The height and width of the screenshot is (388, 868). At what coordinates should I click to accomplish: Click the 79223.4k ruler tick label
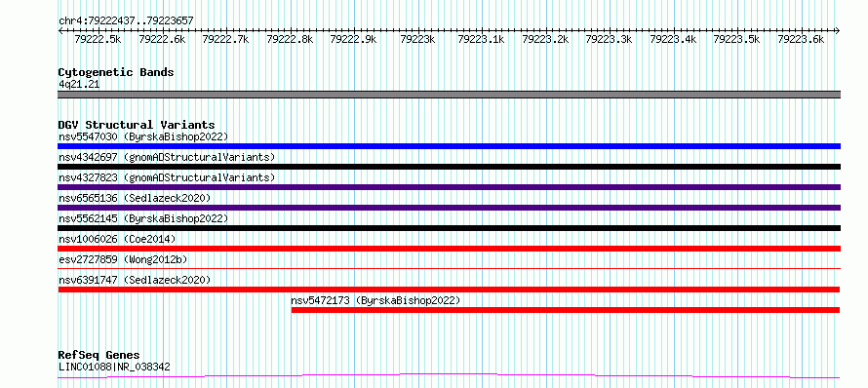(x=674, y=39)
